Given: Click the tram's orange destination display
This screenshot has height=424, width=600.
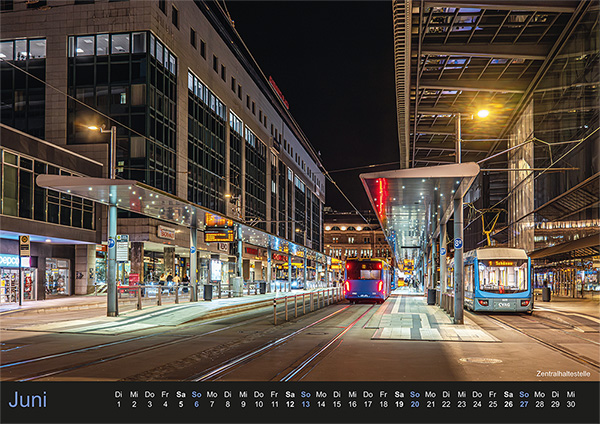Looking at the screenshot, I should coord(501,263).
